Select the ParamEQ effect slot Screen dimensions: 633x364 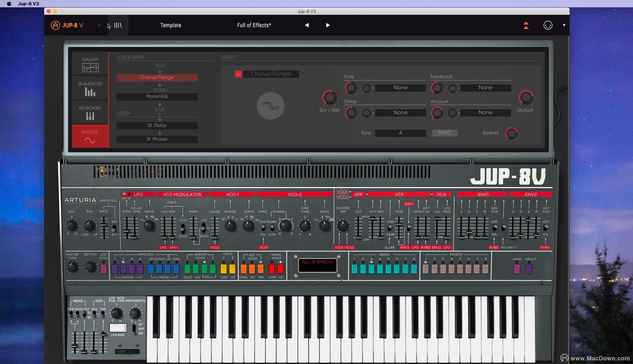157,96
